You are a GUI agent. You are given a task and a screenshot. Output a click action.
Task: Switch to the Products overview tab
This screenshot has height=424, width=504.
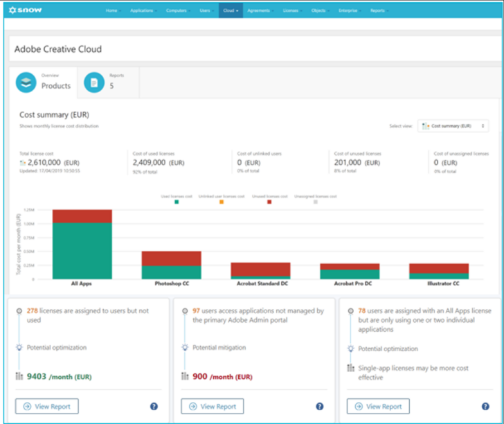coord(44,82)
